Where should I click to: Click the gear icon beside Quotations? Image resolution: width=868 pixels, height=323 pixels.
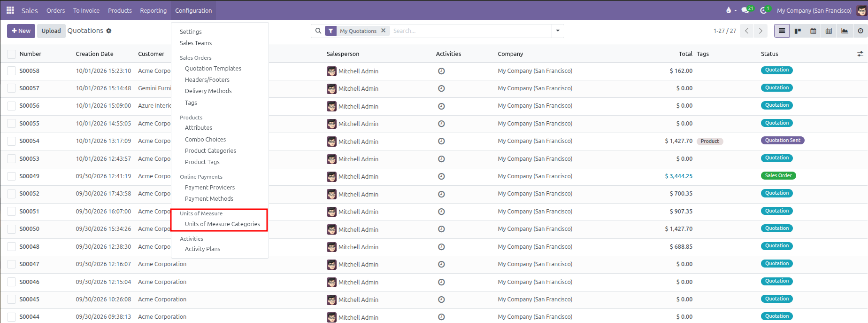click(109, 31)
